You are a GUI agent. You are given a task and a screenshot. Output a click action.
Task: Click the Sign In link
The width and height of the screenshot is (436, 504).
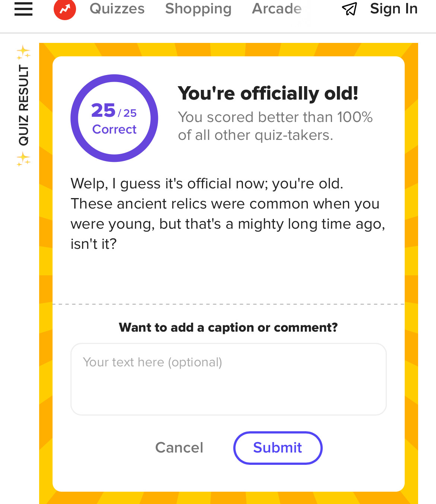(394, 9)
